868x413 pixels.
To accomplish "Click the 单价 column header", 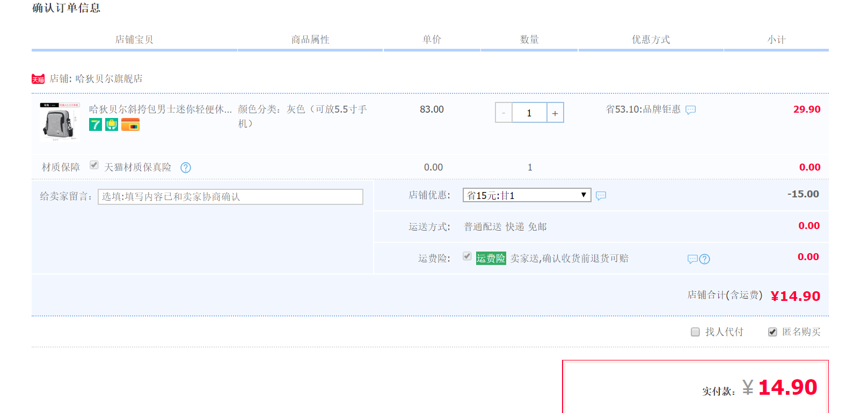I will [x=432, y=40].
